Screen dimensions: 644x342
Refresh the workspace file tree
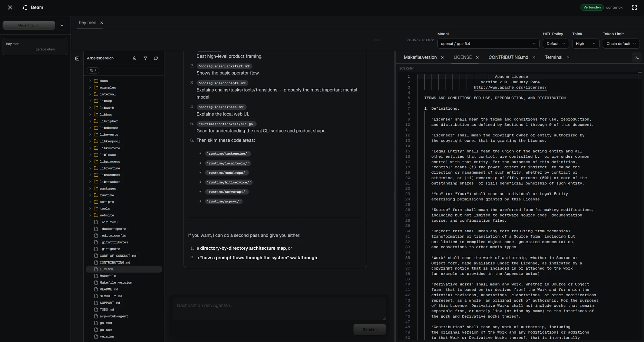click(x=156, y=58)
